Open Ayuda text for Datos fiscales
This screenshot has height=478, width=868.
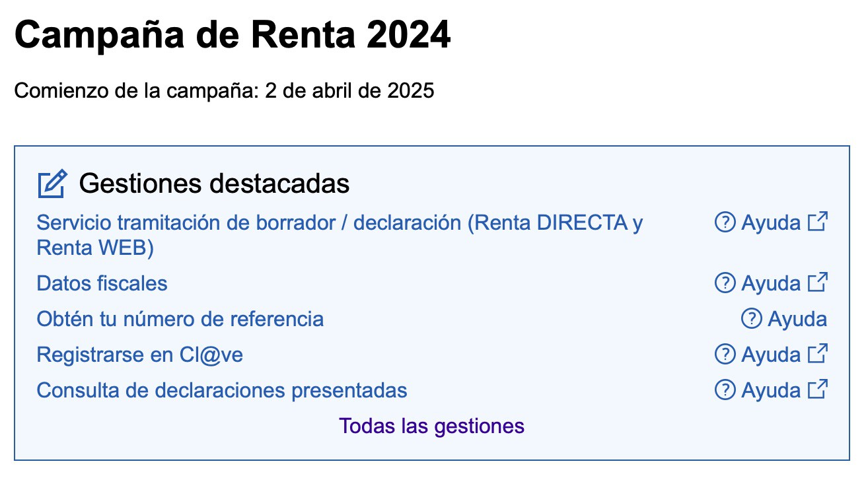(770, 283)
